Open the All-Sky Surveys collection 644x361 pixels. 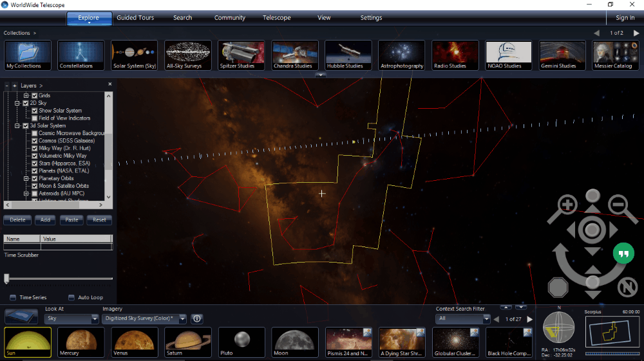point(187,55)
